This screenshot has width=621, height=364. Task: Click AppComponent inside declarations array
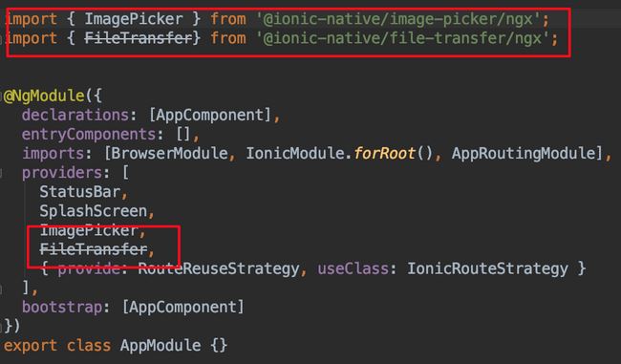click(x=210, y=115)
